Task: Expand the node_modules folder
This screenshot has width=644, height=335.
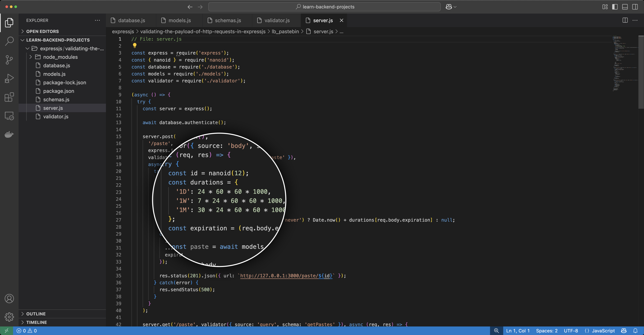Action: tap(60, 57)
